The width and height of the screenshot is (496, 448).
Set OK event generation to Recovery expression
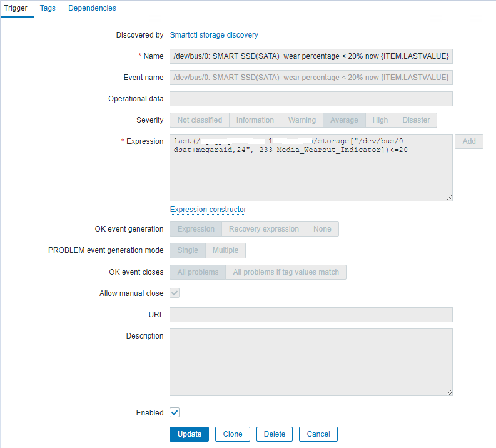(264, 229)
